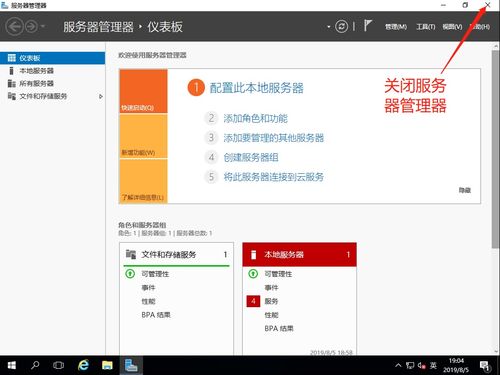The width and height of the screenshot is (500, 375).
Task: Open 文件和存储服务 tile header
Action: tap(177, 255)
